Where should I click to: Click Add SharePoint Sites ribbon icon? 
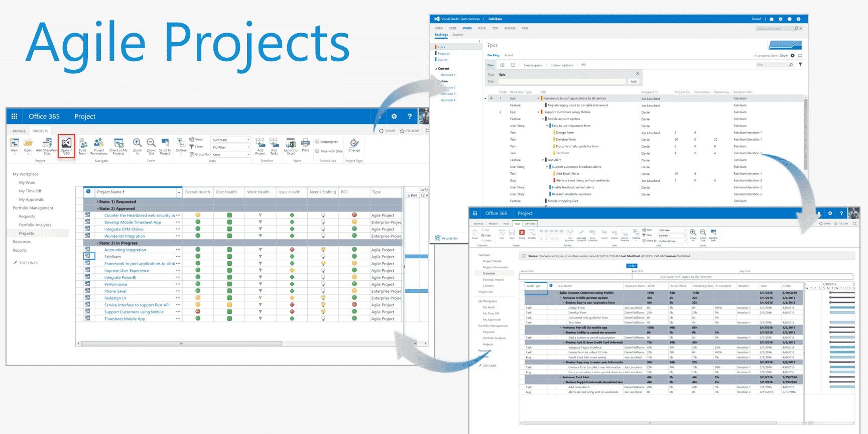[47, 146]
